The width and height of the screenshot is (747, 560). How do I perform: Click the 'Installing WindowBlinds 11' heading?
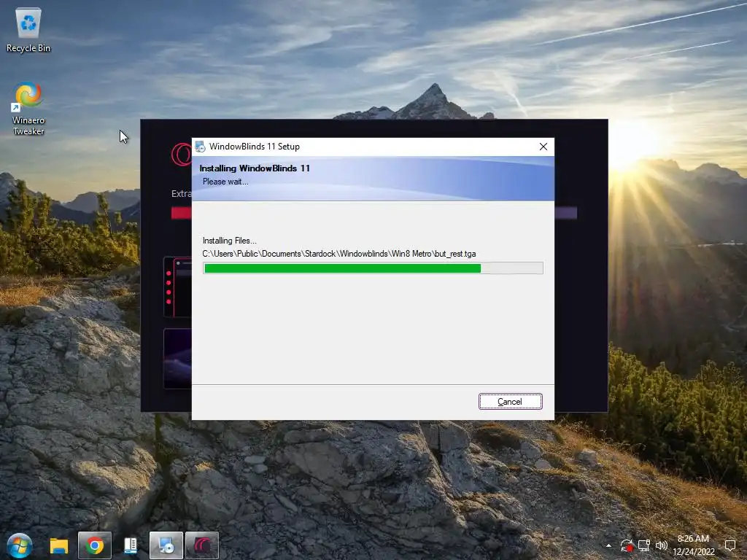click(x=255, y=168)
